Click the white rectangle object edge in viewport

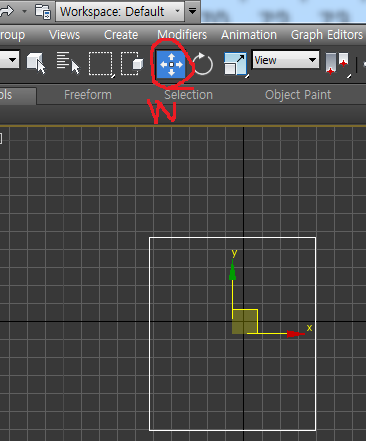(232, 238)
